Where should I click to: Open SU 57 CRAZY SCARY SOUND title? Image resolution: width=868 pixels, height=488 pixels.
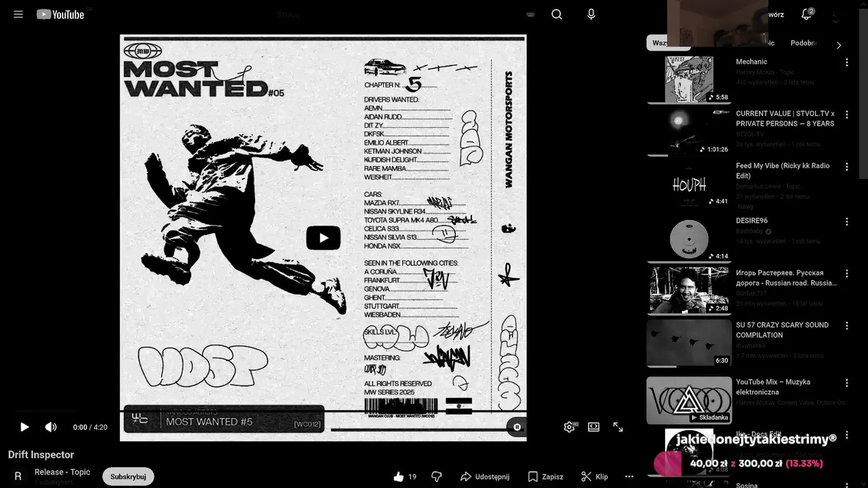point(783,330)
